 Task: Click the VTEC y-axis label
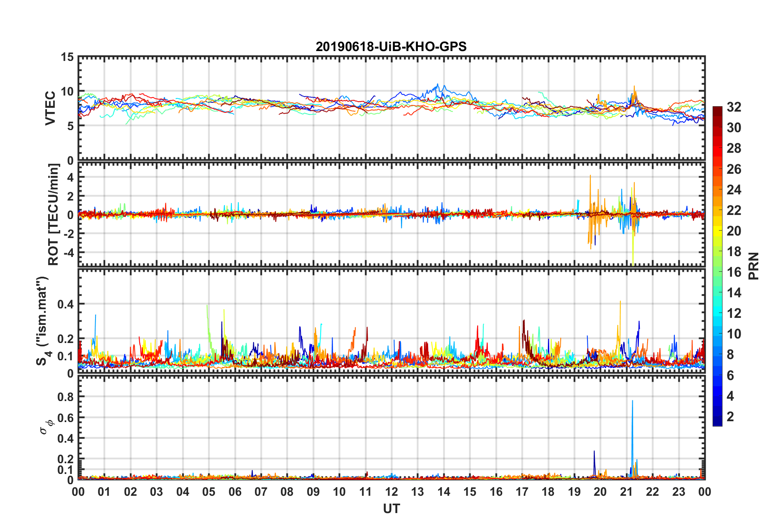point(50,108)
